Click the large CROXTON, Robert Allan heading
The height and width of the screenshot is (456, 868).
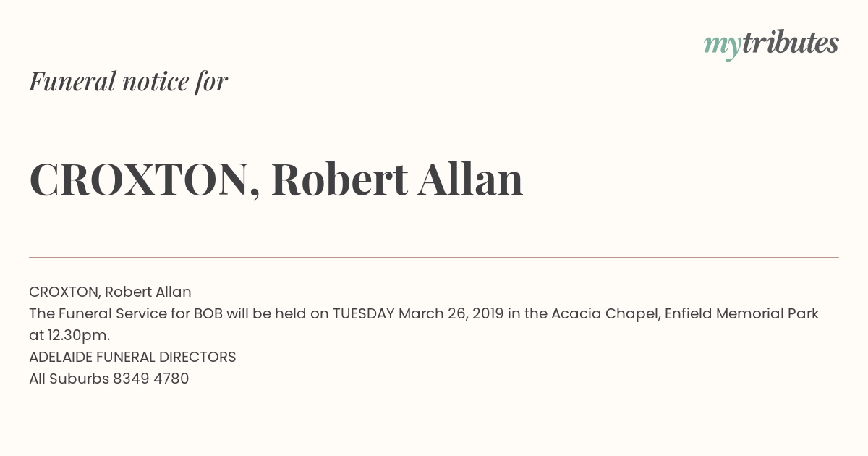pos(276,180)
